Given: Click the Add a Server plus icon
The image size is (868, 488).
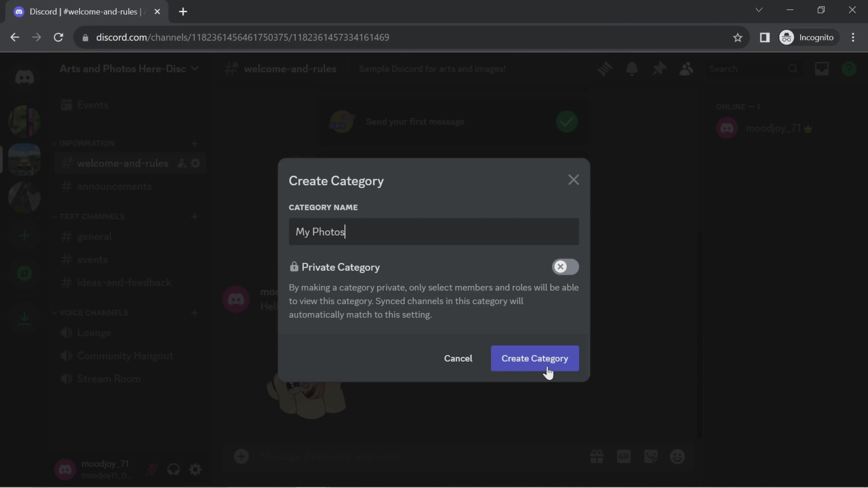Looking at the screenshot, I should (25, 235).
